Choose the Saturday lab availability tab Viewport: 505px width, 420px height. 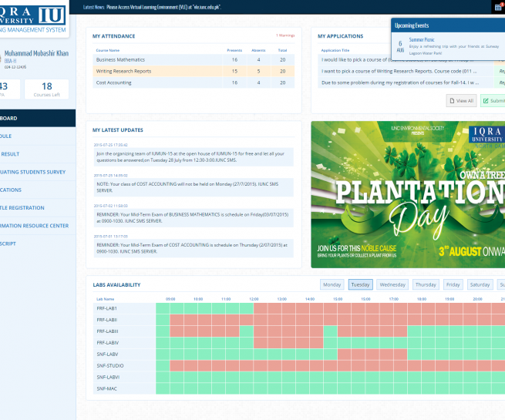480,284
